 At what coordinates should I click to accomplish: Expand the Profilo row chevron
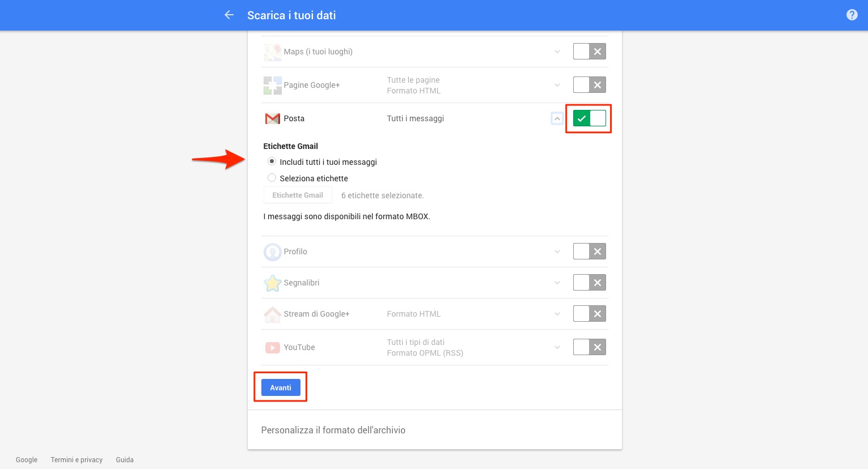(x=557, y=251)
